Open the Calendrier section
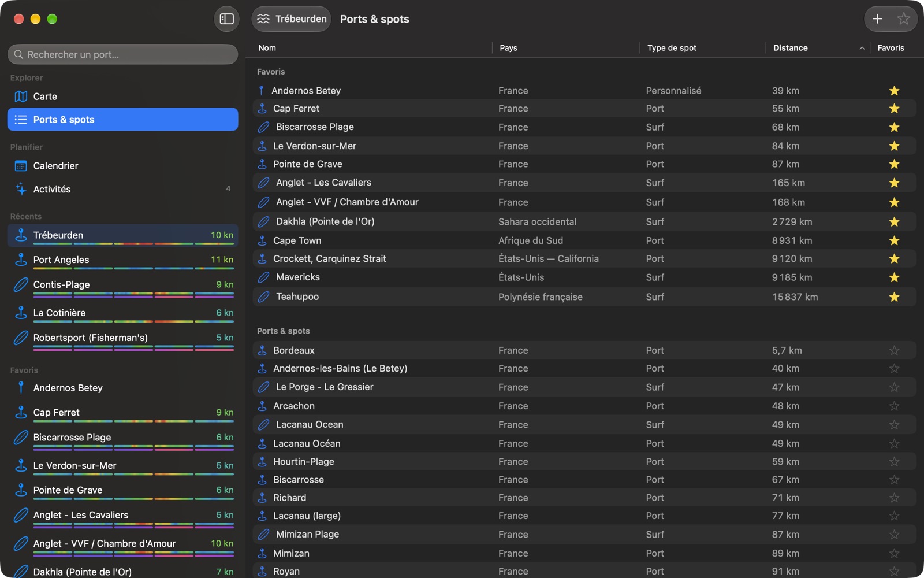 [122, 166]
